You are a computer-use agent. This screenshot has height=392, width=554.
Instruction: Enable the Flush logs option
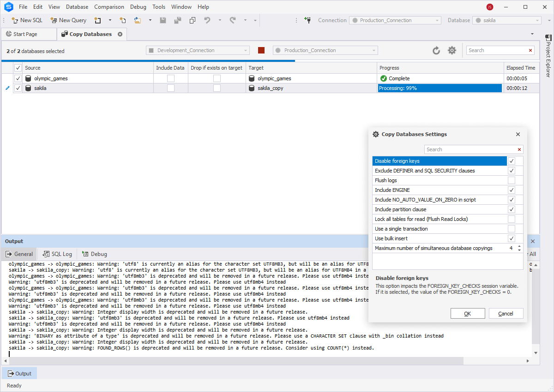point(512,180)
